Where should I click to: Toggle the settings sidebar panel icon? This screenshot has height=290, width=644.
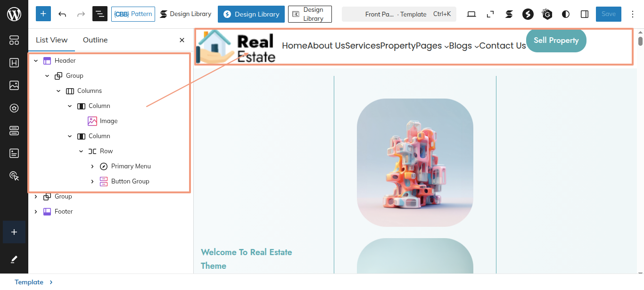585,14
